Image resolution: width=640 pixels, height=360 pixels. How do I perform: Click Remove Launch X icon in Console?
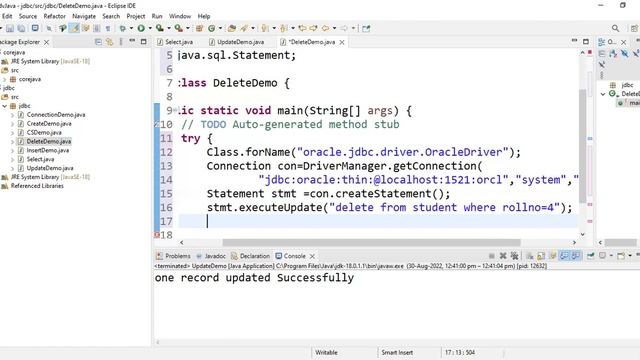coord(503,256)
